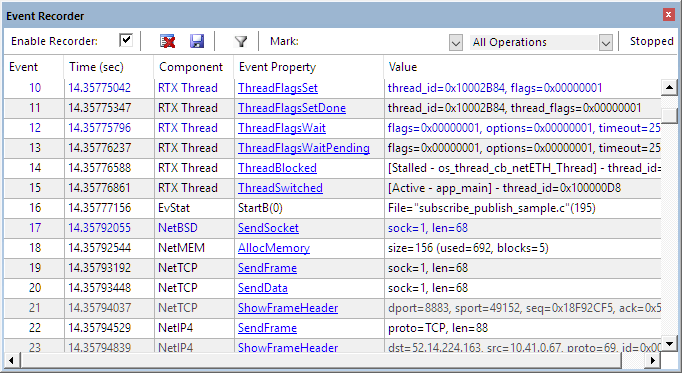
Task: Select value size=156 (used=692, blocks=5)
Action: [468, 248]
